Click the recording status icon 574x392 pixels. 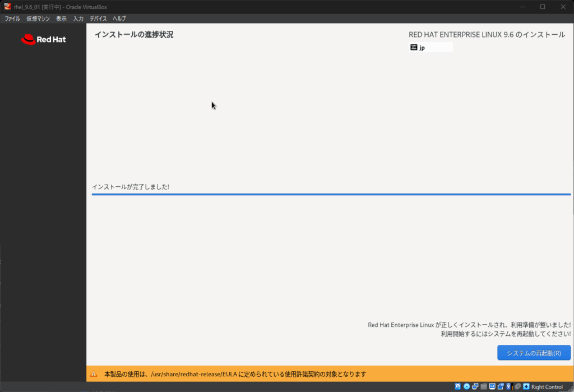coord(501,386)
